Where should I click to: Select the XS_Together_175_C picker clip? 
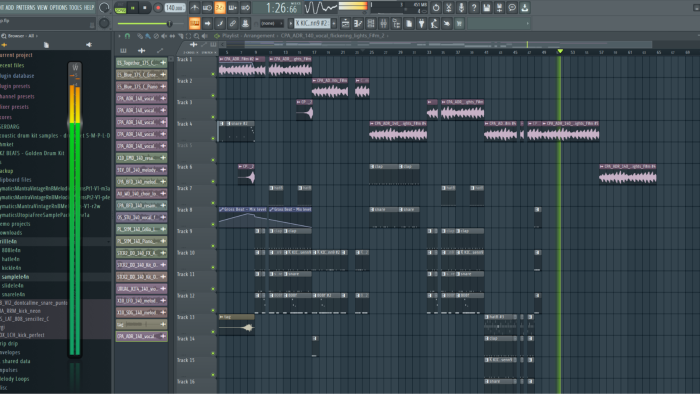tap(141, 63)
